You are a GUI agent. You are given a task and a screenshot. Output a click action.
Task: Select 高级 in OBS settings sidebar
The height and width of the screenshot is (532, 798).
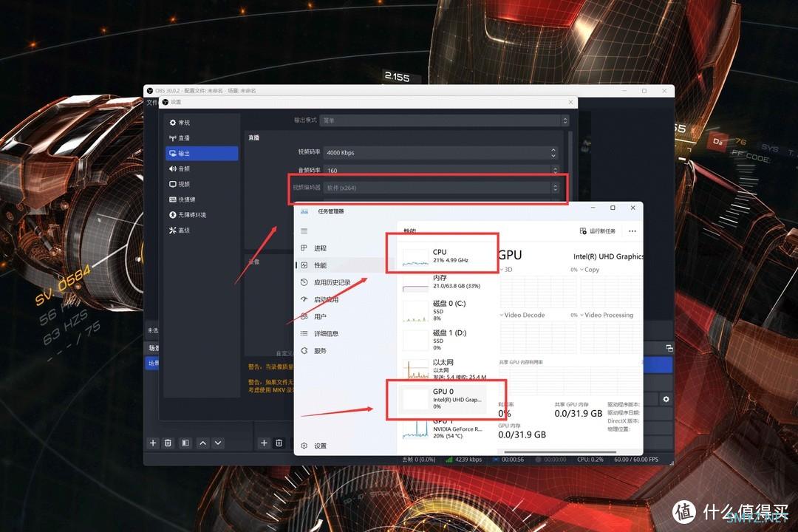202,230
